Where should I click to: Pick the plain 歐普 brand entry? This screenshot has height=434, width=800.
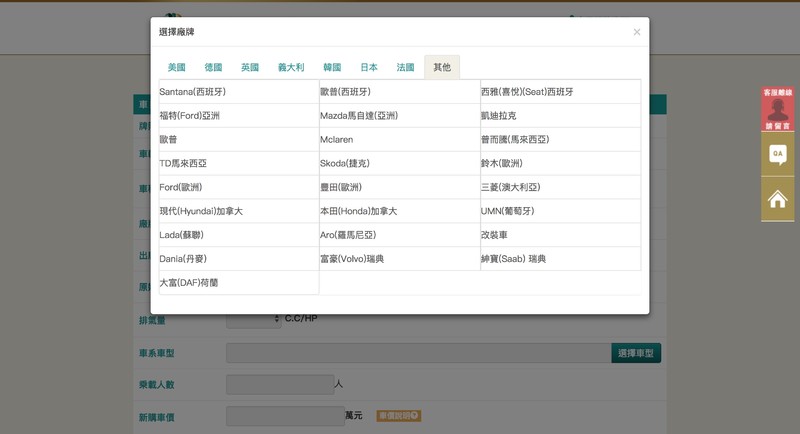(x=239, y=140)
